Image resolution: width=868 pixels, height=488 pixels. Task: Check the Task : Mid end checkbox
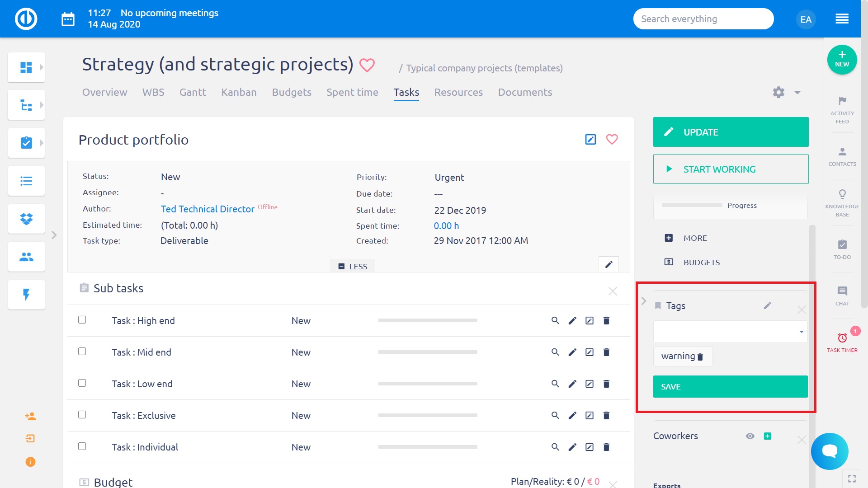pos(82,351)
